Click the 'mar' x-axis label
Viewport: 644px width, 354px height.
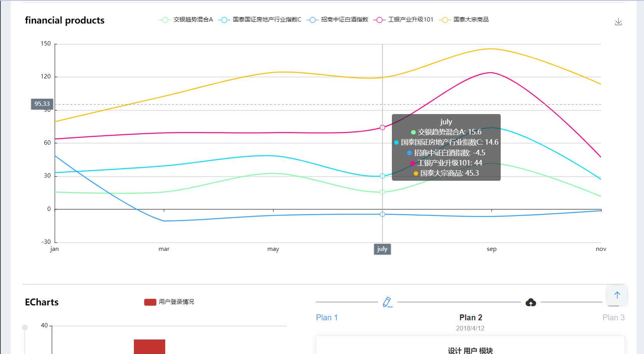(164, 249)
